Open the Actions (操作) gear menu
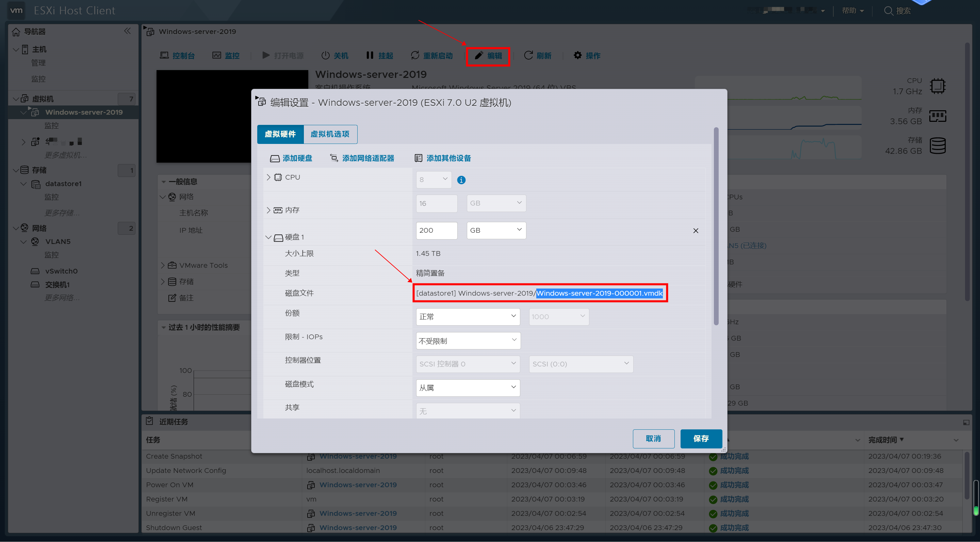The height and width of the screenshot is (542, 980). 587,55
